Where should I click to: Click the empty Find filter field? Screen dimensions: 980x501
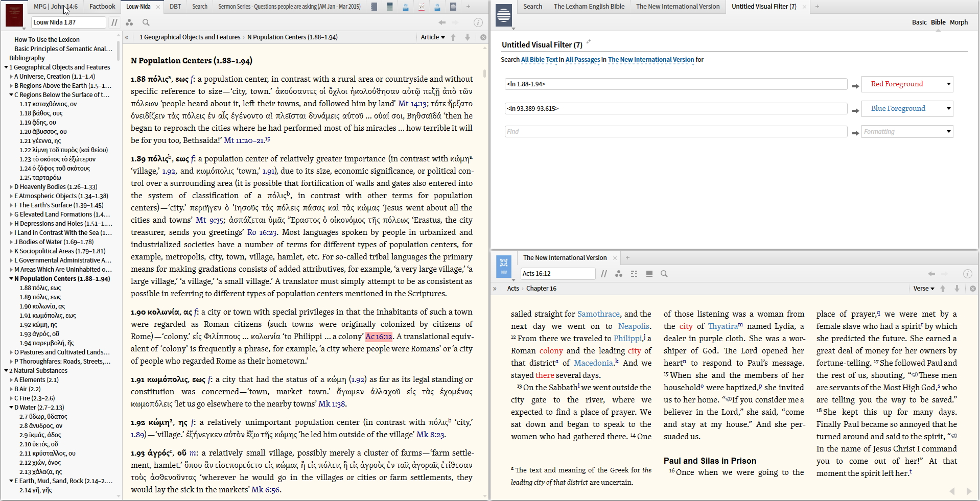click(x=676, y=132)
